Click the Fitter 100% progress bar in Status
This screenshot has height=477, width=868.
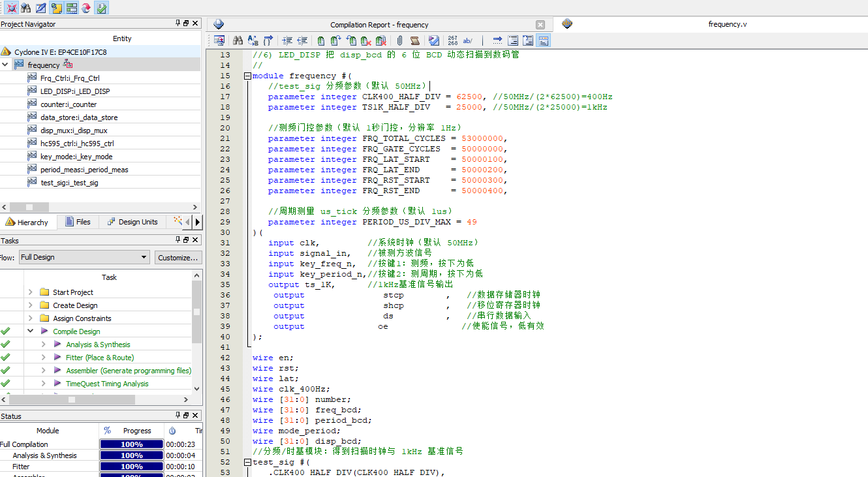131,467
